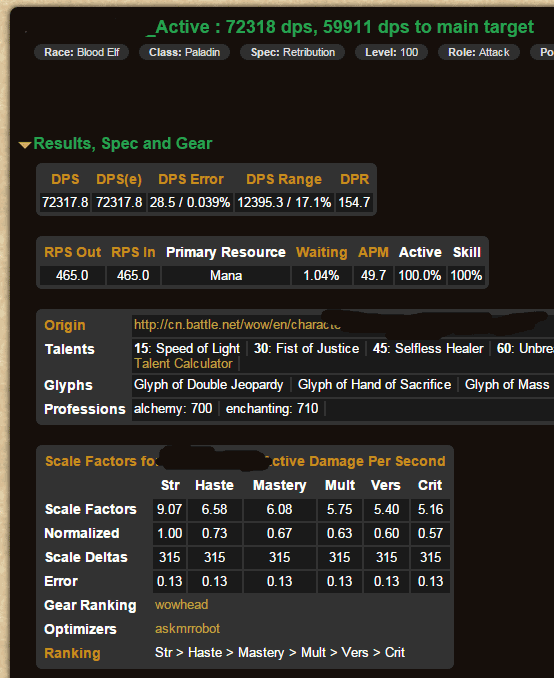This screenshot has width=554, height=678.
Task: Click the DPS Range column header
Action: click(284, 179)
